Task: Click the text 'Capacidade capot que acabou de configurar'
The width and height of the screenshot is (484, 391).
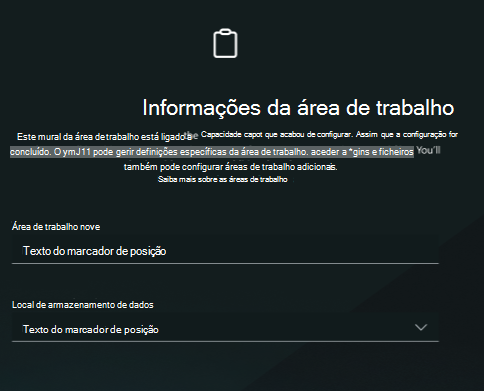Action: (x=276, y=134)
